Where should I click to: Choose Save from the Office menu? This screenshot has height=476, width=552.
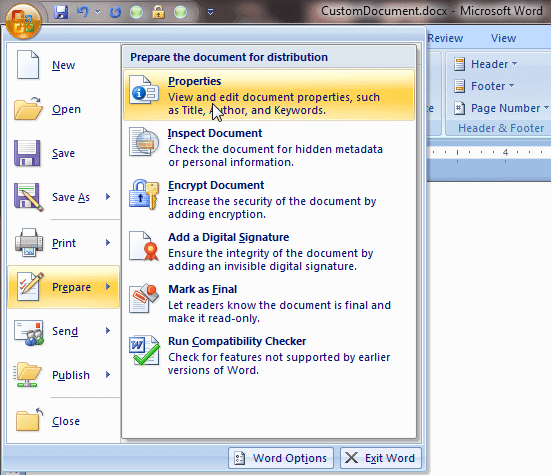(x=63, y=153)
